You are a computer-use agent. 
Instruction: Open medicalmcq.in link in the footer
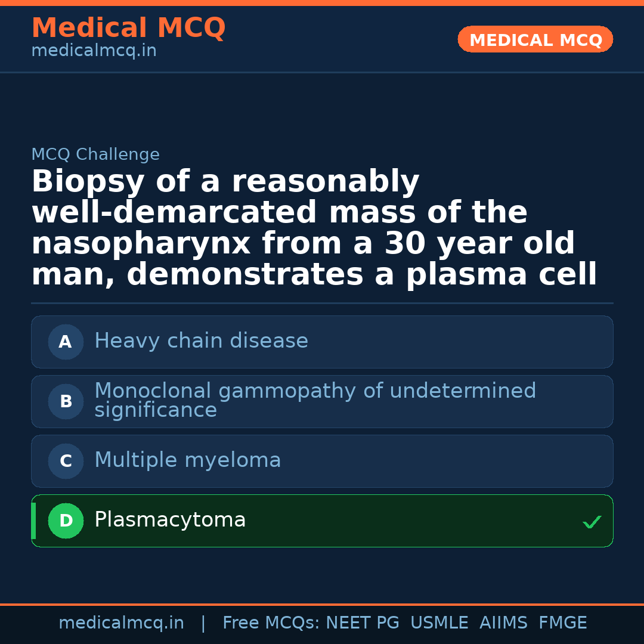tap(121, 623)
